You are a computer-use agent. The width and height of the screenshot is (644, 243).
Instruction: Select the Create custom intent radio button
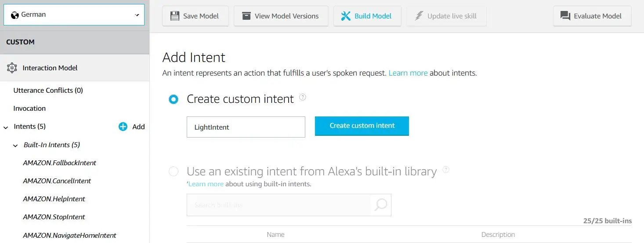(x=174, y=99)
